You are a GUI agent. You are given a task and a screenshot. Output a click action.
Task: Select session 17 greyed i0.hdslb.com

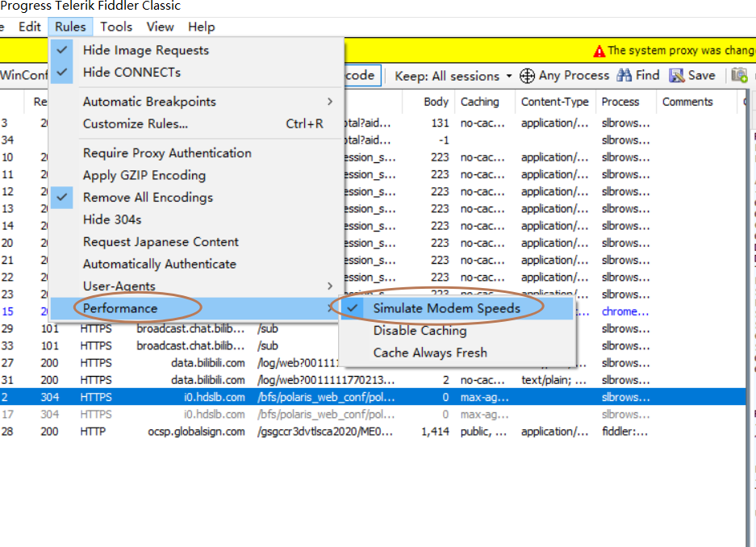(x=374, y=415)
